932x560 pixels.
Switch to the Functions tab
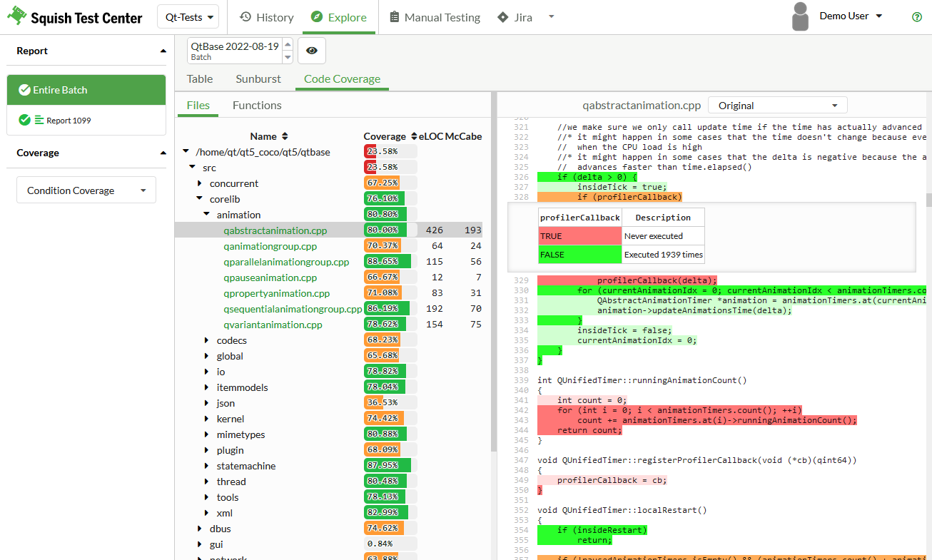pyautogui.click(x=257, y=106)
